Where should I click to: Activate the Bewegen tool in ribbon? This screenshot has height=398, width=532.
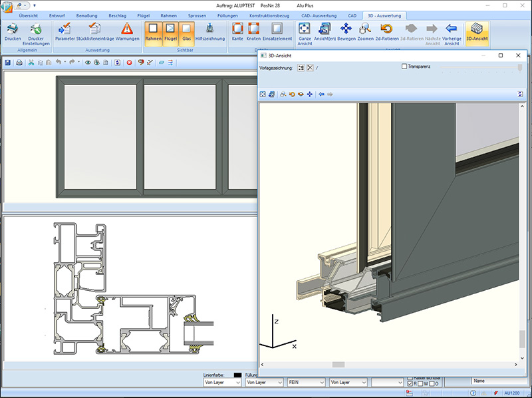click(346, 32)
